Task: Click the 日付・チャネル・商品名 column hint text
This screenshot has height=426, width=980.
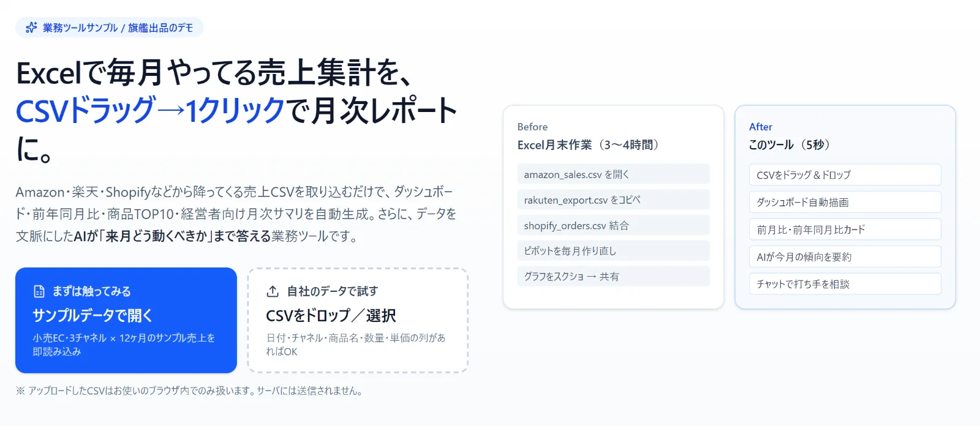Action: click(356, 345)
